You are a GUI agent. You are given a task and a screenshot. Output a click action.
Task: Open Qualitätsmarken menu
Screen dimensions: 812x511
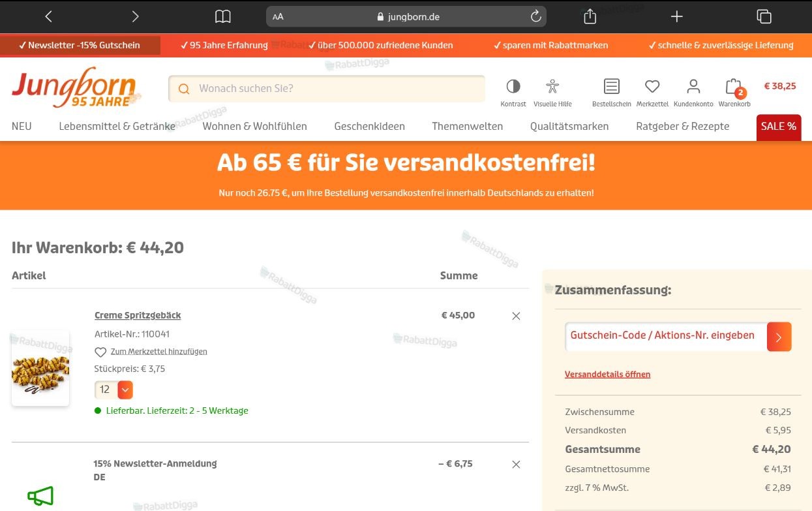click(569, 126)
